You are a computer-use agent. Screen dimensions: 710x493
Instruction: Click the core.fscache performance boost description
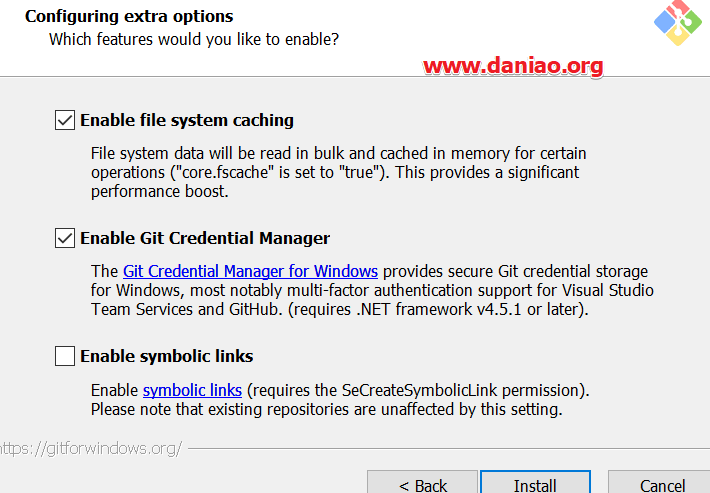[339, 172]
